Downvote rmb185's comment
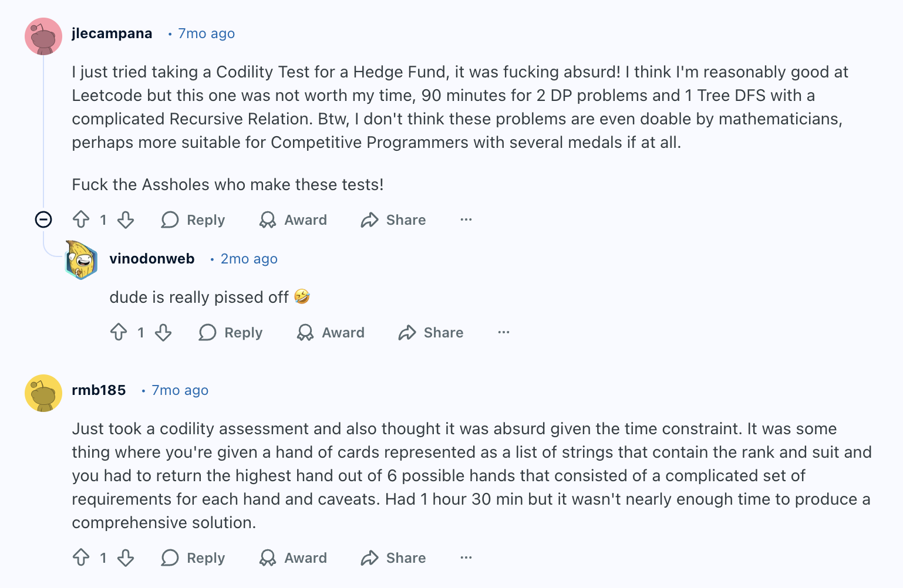Screen dimensions: 903x588 [x=126, y=557]
